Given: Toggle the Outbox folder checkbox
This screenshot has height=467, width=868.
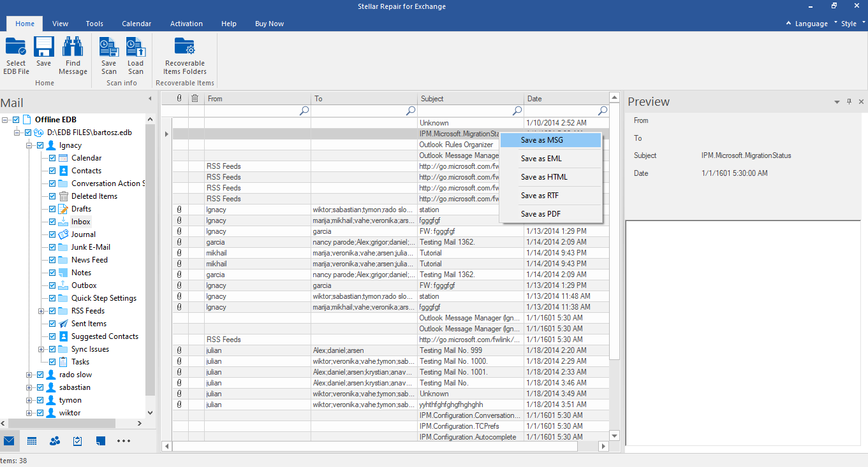Looking at the screenshot, I should point(52,285).
